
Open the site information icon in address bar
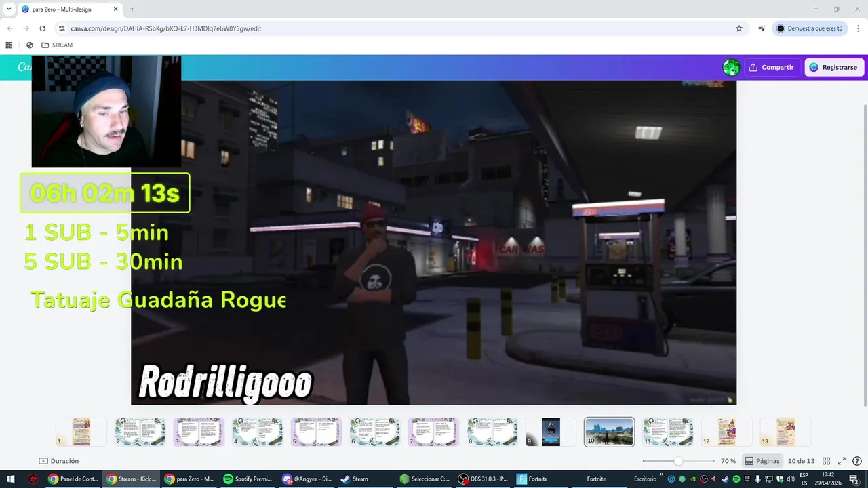pyautogui.click(x=62, y=28)
